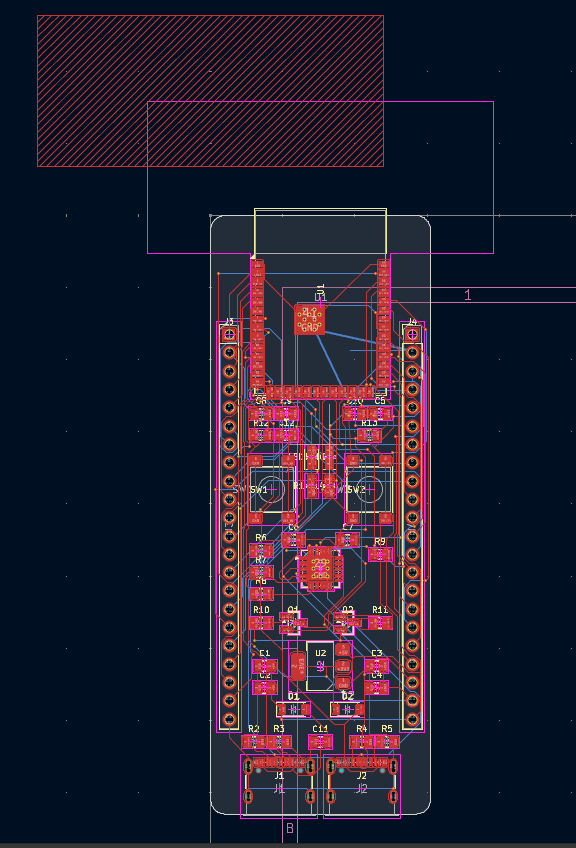Select resistor R6 footprint
Image resolution: width=576 pixels, height=848 pixels.
pyautogui.click(x=261, y=551)
